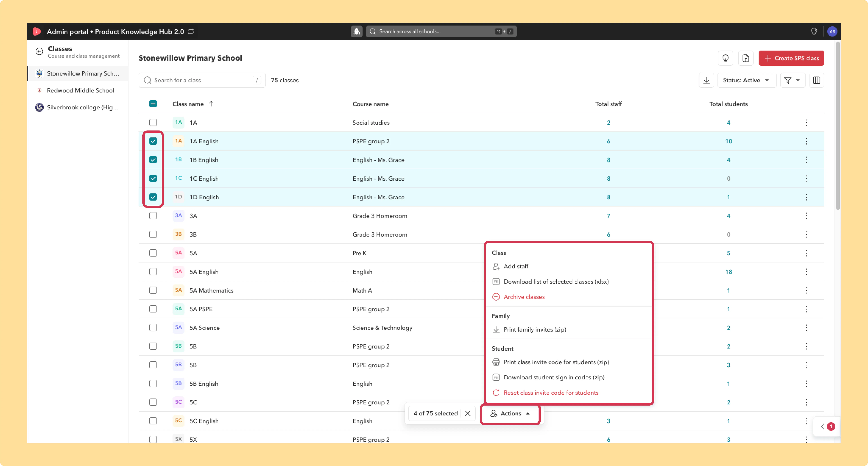Open the more options for 1A row

point(806,123)
